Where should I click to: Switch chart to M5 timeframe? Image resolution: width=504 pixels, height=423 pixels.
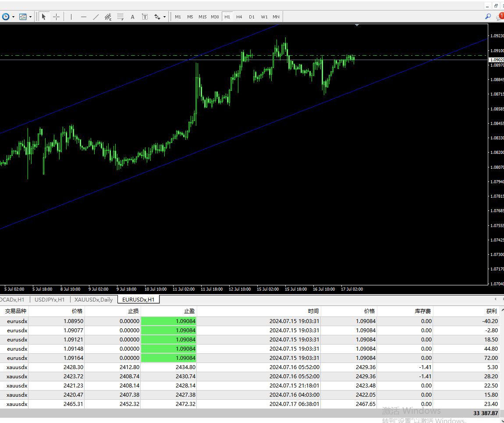tap(190, 17)
